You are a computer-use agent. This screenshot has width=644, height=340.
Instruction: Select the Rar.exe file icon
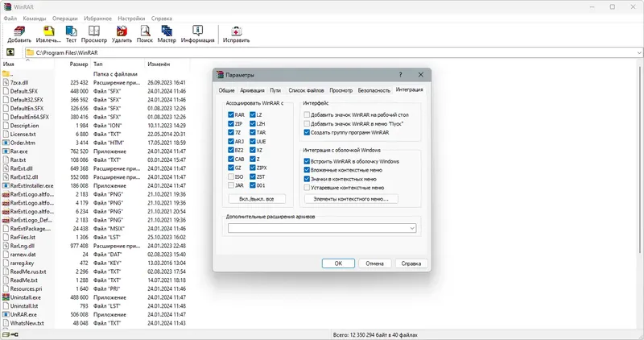coord(6,151)
